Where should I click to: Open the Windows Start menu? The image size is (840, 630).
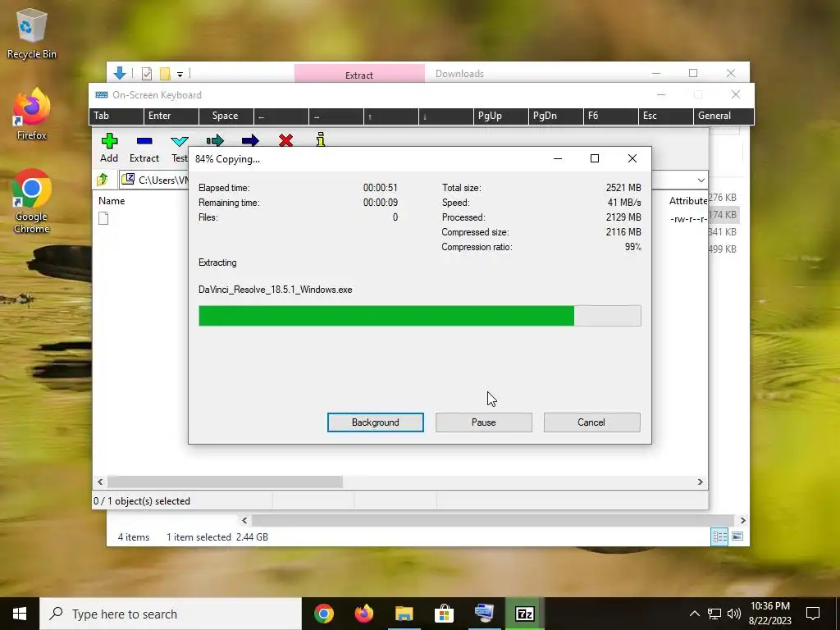click(20, 614)
